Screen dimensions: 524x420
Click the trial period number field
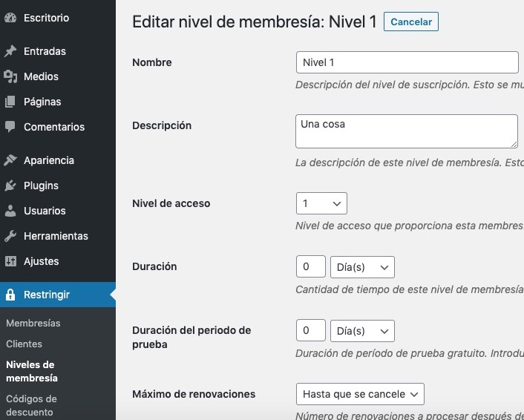pos(311,330)
